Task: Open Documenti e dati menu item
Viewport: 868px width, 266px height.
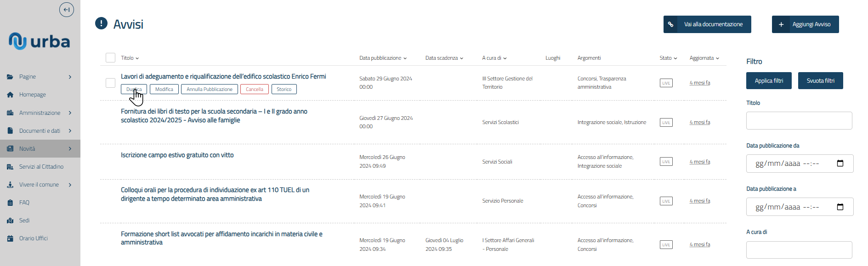Action: (40, 131)
